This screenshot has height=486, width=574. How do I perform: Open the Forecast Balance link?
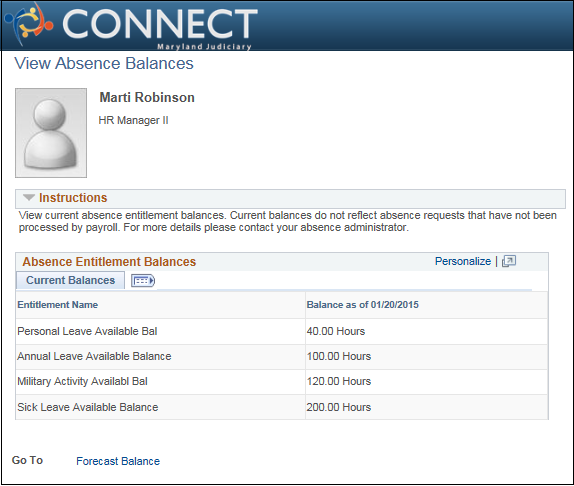click(x=118, y=461)
